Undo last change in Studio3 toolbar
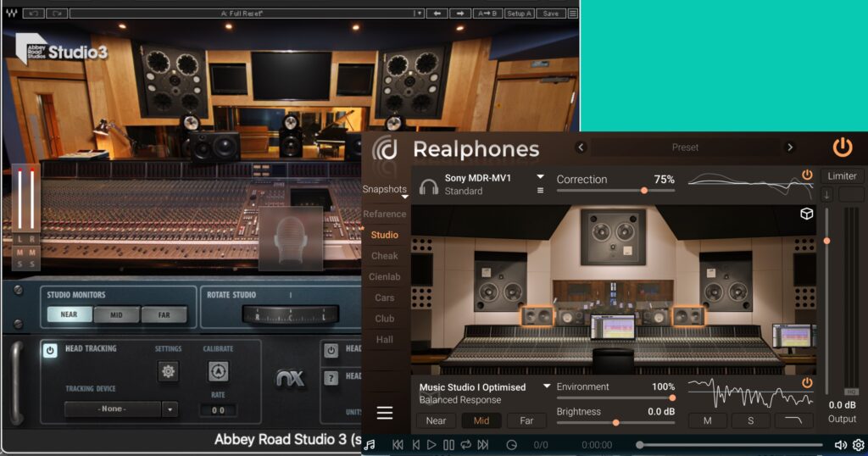The height and width of the screenshot is (456, 868). coord(33,14)
